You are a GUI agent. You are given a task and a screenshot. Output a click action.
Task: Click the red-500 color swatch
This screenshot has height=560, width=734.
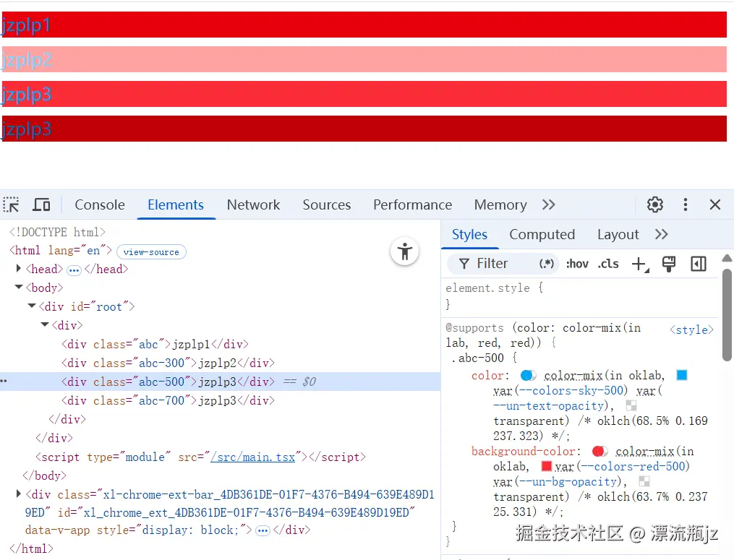(x=546, y=467)
